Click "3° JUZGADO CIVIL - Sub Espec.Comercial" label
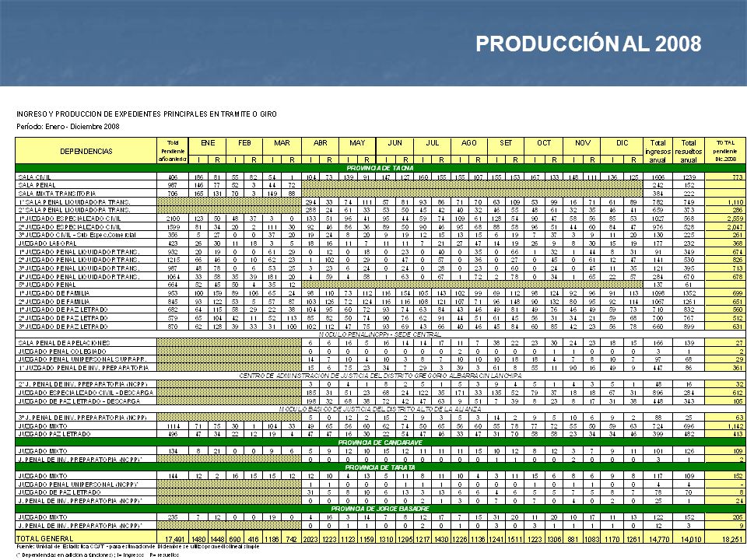This screenshot has height=560, width=747. [77, 235]
